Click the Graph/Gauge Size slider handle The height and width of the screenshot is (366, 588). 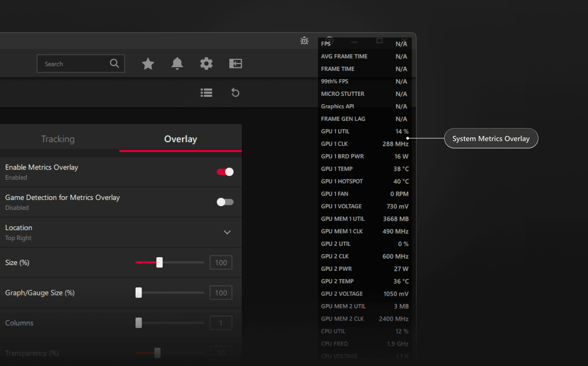click(x=139, y=293)
